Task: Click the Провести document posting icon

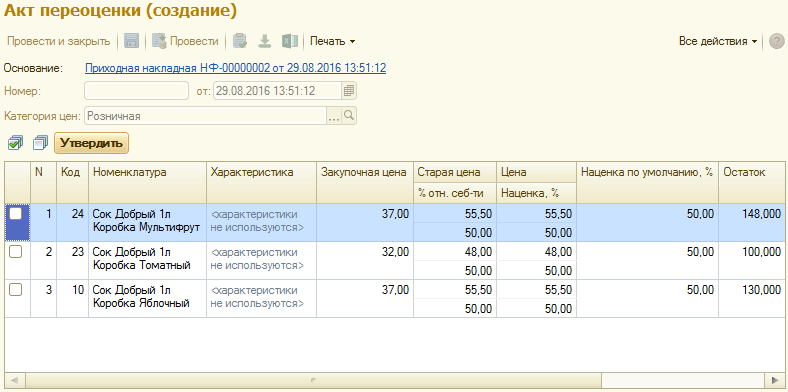Action: [x=159, y=41]
